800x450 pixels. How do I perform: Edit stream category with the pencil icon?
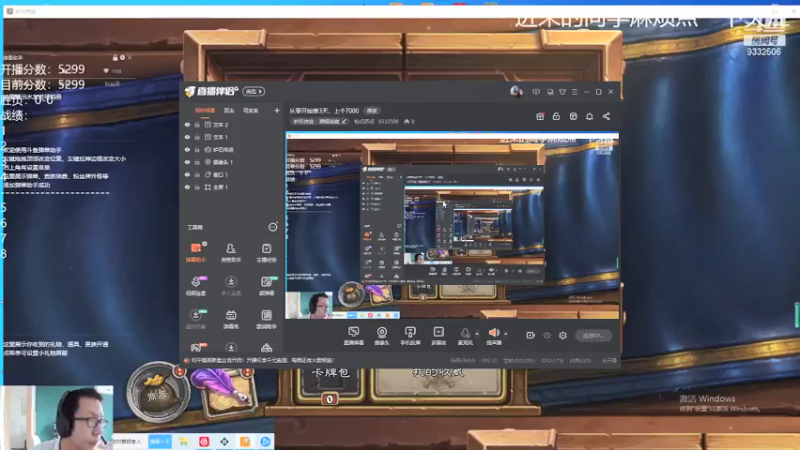(x=344, y=121)
